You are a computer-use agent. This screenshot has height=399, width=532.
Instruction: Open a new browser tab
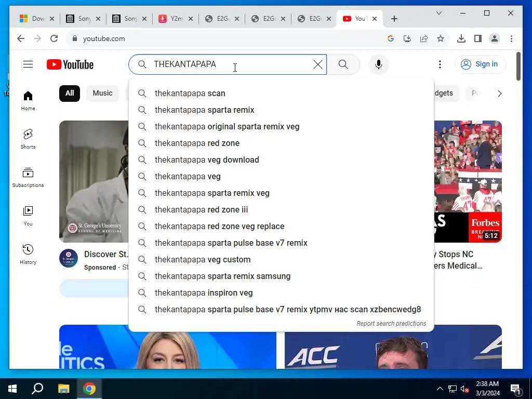[394, 19]
